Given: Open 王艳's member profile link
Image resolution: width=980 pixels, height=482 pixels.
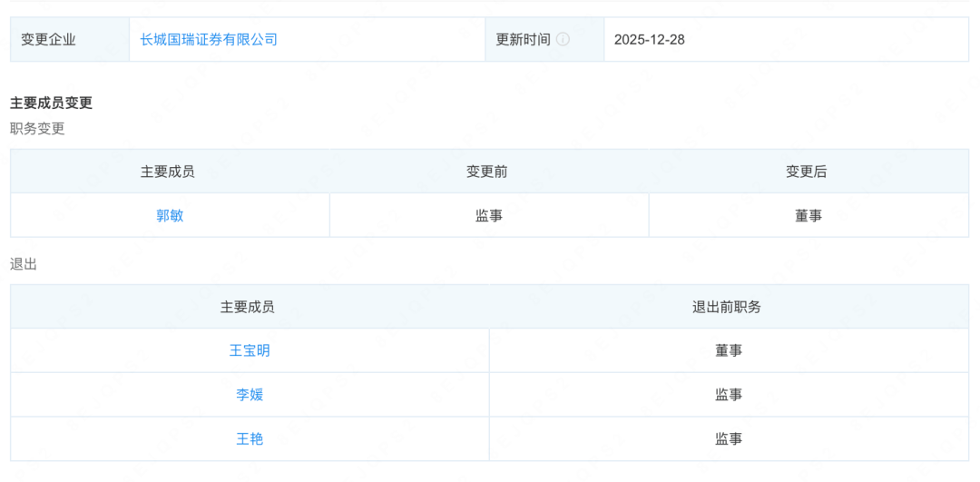Looking at the screenshot, I should pos(250,438).
